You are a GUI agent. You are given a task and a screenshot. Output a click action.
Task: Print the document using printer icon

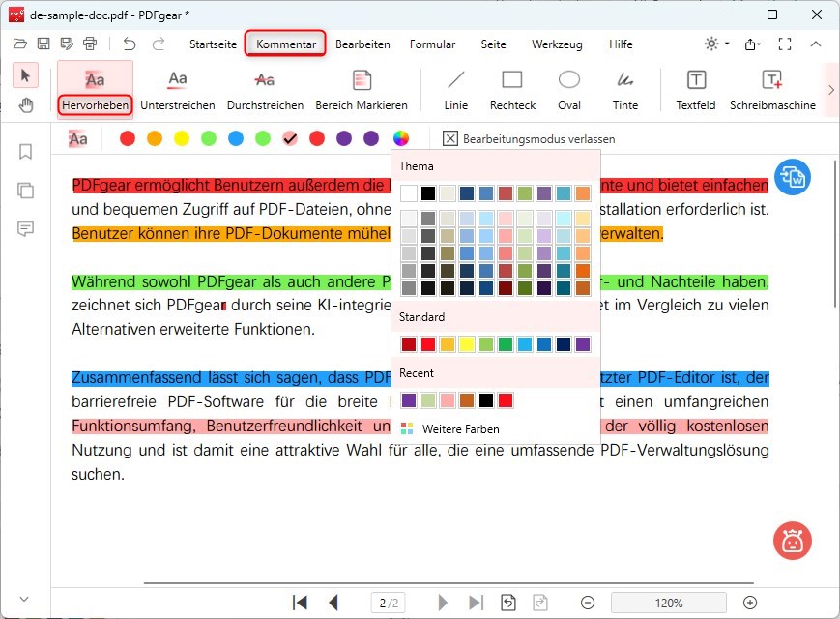pyautogui.click(x=90, y=44)
